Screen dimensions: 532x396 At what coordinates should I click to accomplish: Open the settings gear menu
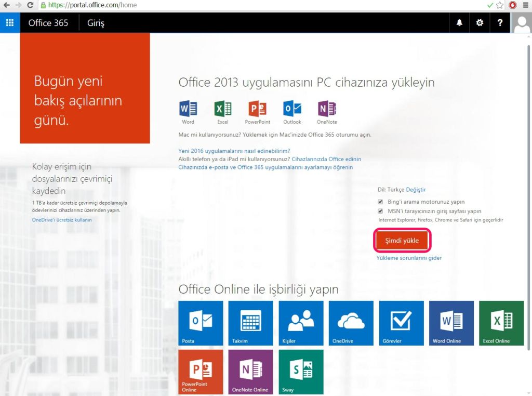480,23
